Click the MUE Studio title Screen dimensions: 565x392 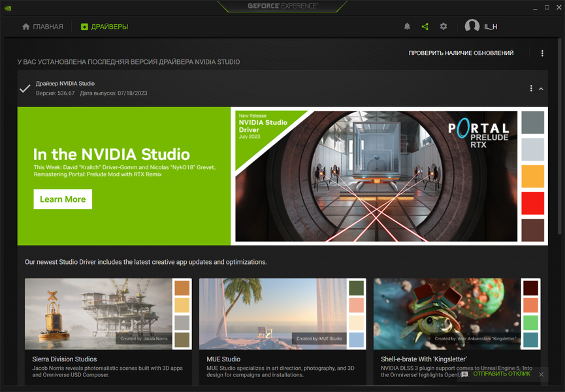(x=223, y=359)
